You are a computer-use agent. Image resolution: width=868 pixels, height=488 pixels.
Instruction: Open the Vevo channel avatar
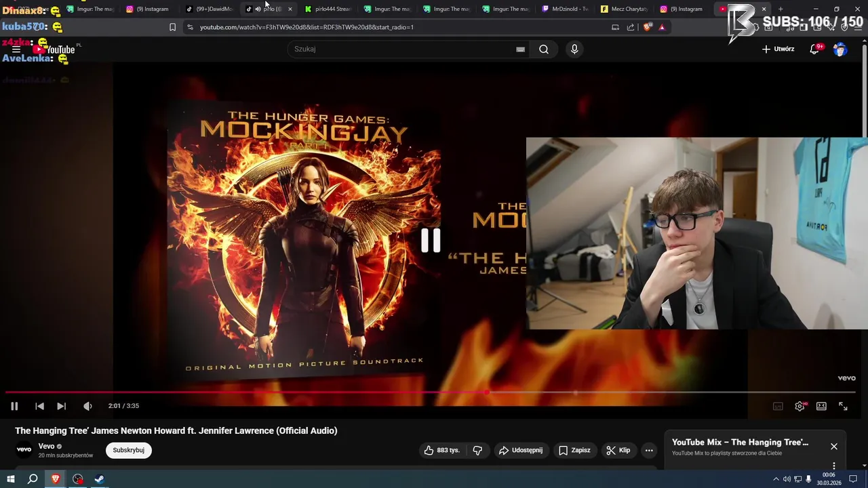24,449
